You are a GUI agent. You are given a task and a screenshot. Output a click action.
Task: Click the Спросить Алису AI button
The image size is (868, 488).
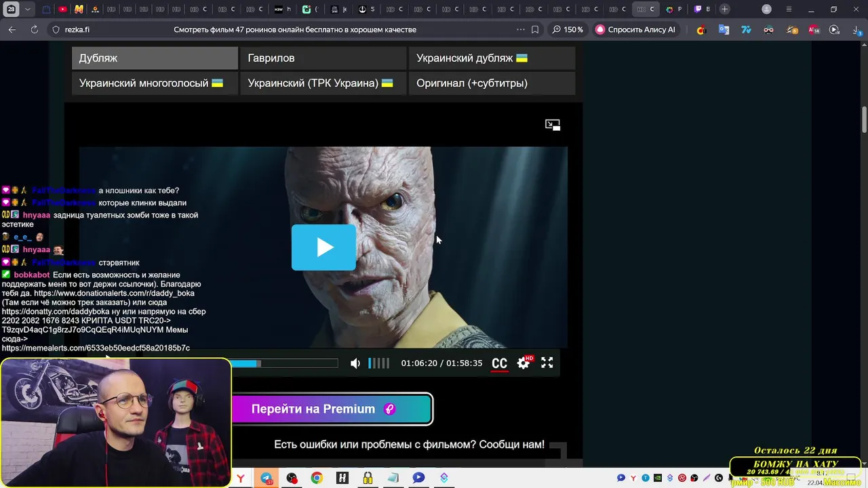point(636,30)
